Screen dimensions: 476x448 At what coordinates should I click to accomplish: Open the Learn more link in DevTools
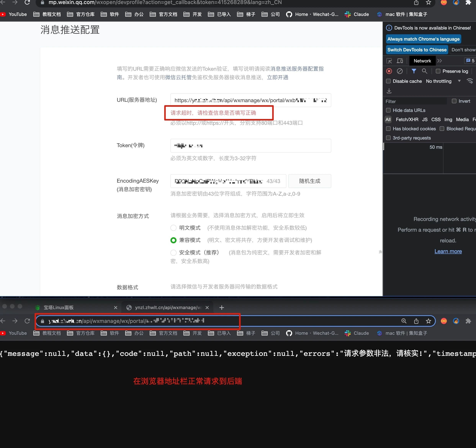pyautogui.click(x=448, y=251)
